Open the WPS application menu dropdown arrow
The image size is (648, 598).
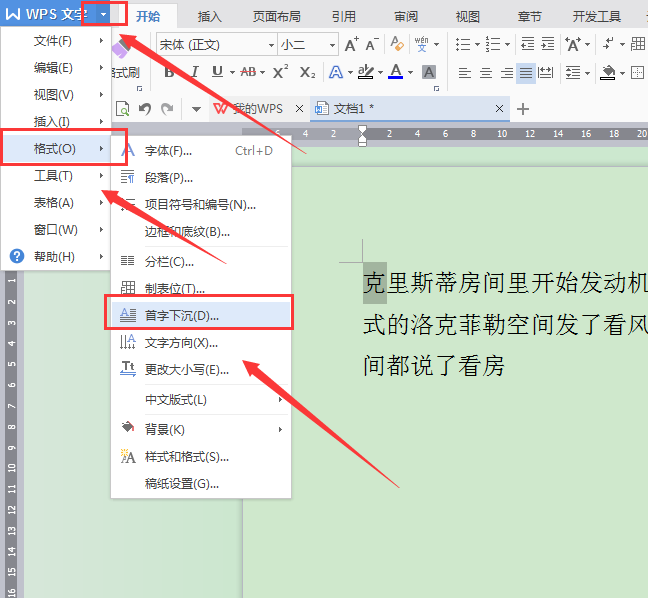tap(103, 14)
